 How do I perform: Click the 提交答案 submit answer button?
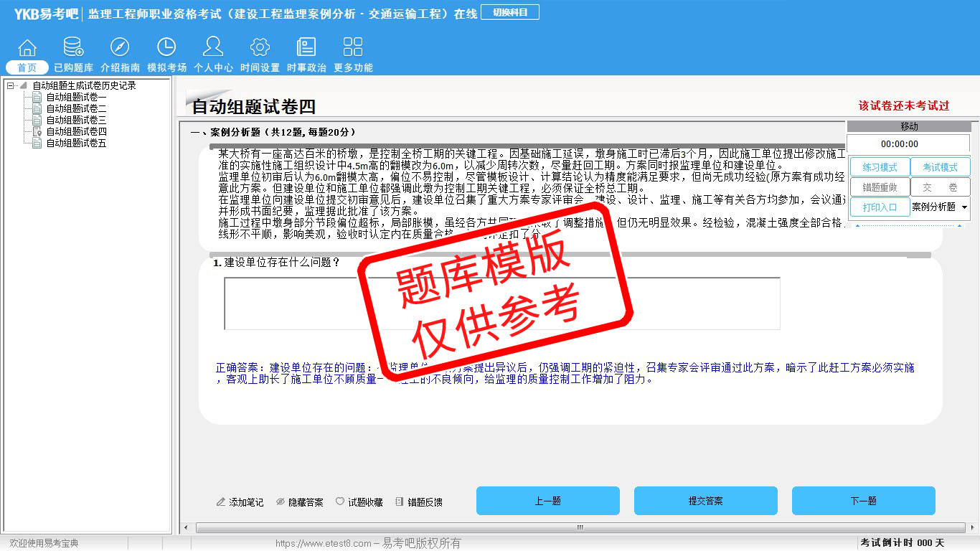(705, 501)
